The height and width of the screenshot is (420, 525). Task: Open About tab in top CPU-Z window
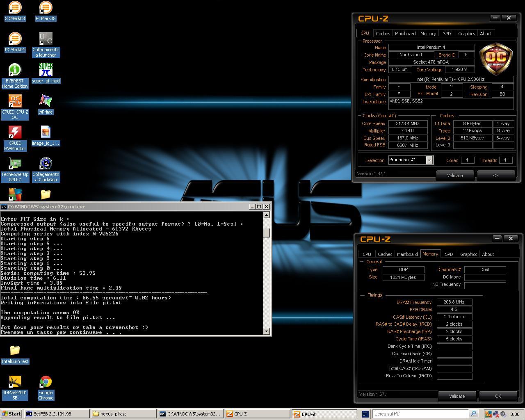486,34
